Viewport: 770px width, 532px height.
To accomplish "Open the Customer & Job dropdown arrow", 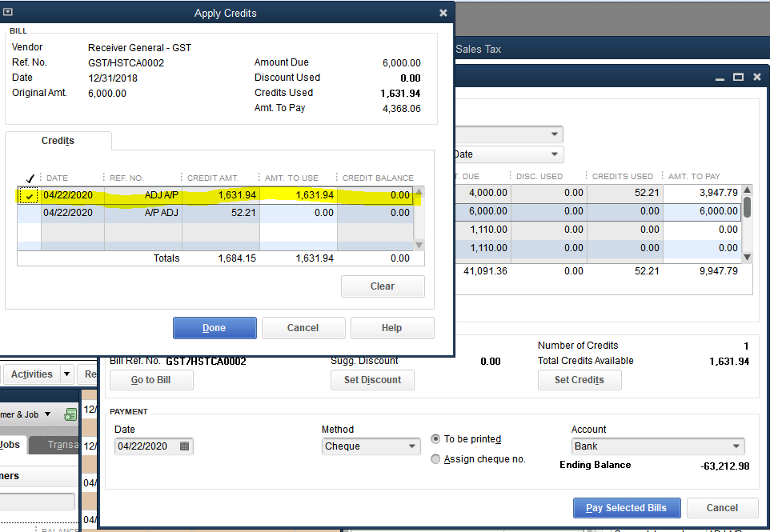I will [48, 414].
